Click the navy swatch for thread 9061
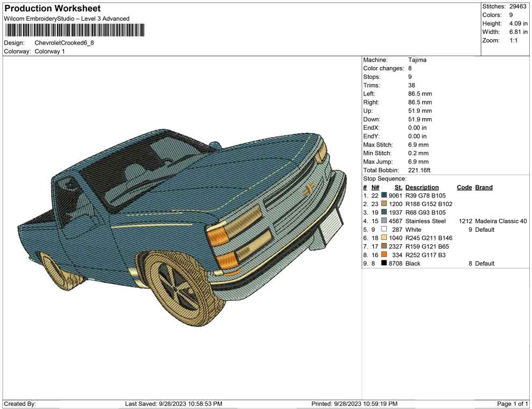The width and height of the screenshot is (532, 409). pyautogui.click(x=384, y=195)
